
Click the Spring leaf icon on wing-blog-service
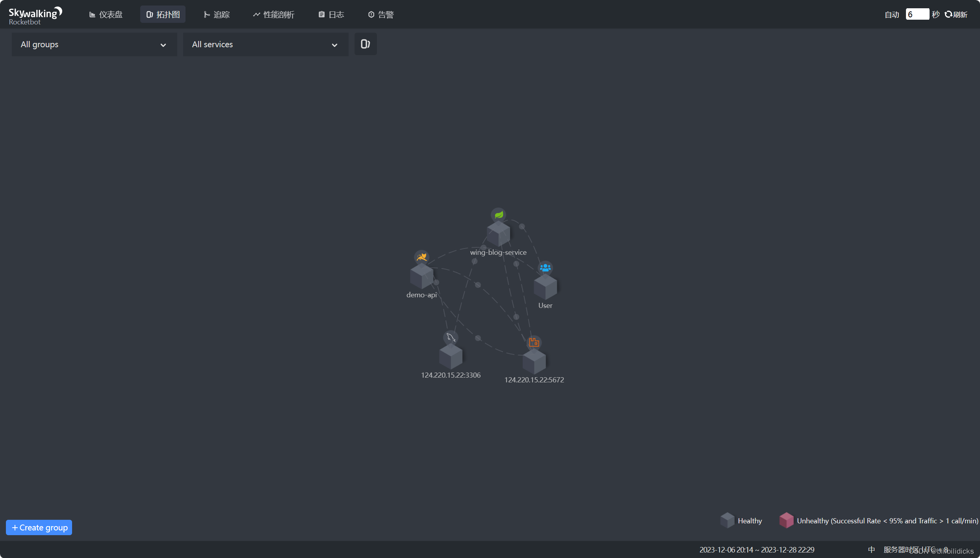pyautogui.click(x=498, y=215)
